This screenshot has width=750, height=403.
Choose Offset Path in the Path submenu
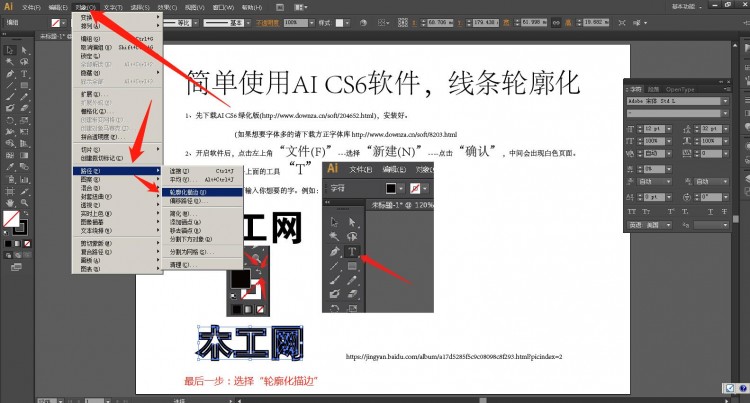pos(202,201)
